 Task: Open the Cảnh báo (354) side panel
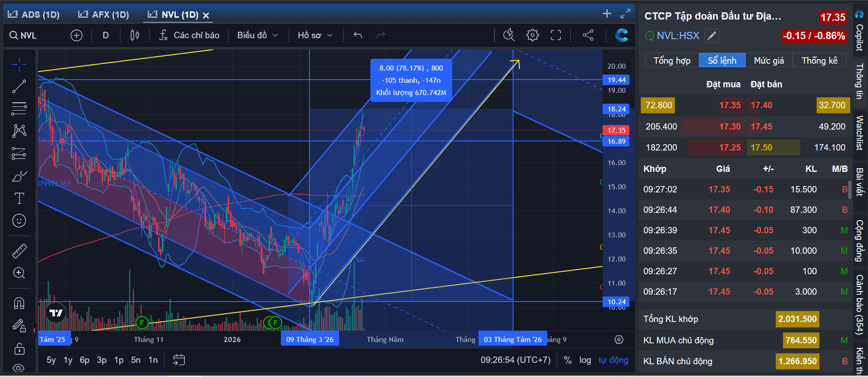point(859,305)
